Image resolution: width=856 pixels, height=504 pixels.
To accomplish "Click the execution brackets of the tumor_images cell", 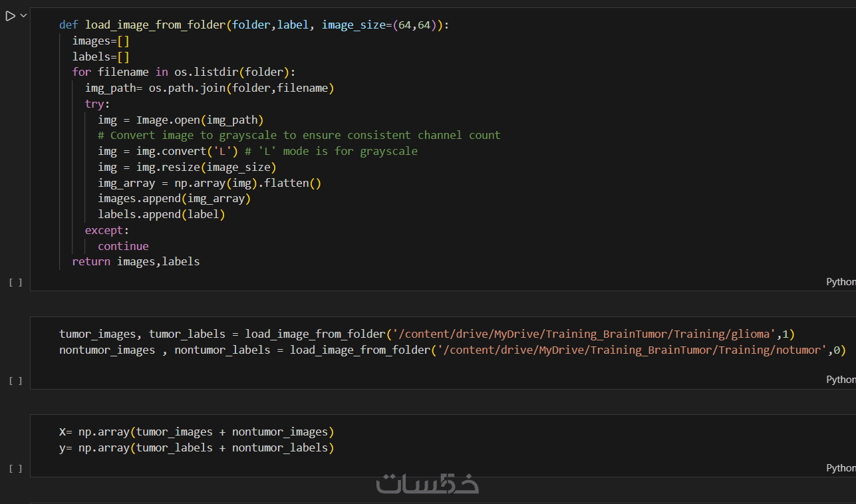I will click(15, 381).
